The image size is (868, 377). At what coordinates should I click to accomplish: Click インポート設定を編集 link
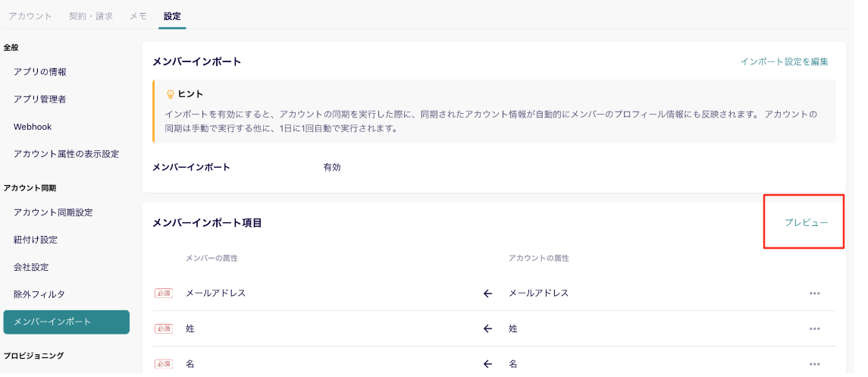[x=784, y=61]
